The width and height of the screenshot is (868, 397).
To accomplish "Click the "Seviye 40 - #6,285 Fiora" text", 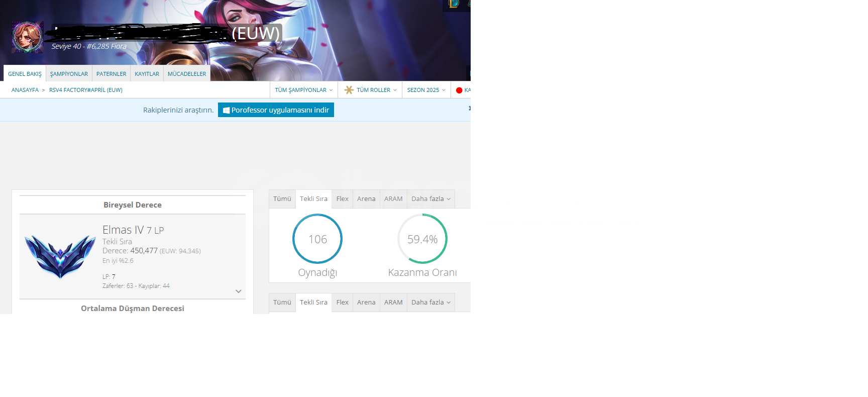I will (89, 46).
